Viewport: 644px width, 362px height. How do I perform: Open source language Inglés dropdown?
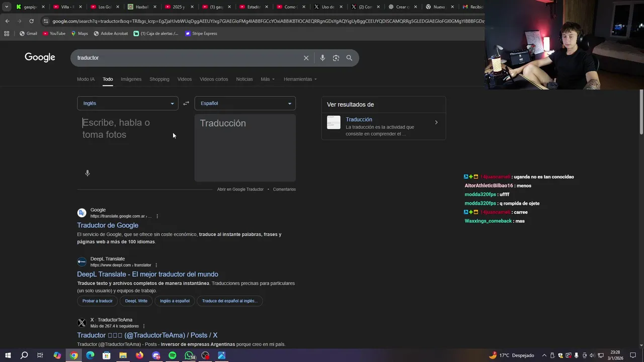tap(128, 103)
